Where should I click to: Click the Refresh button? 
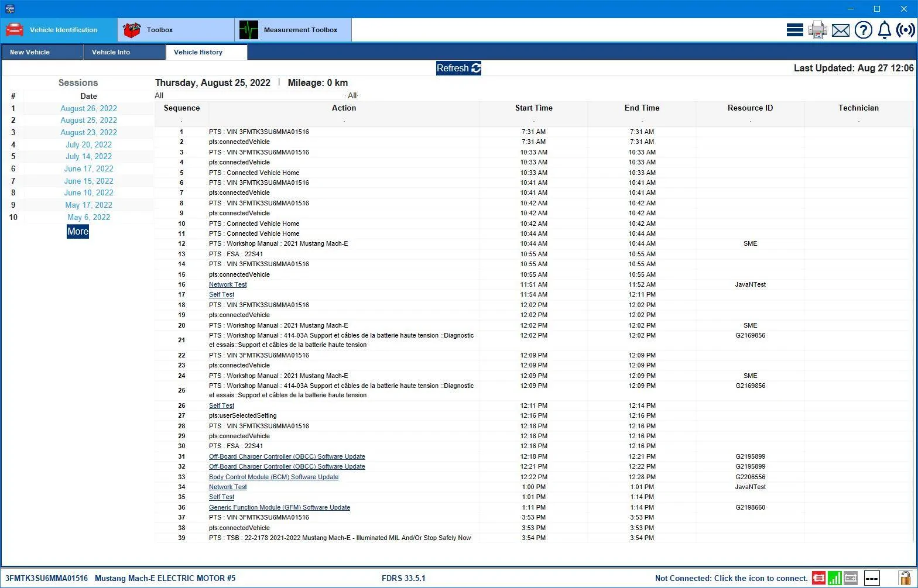[458, 68]
